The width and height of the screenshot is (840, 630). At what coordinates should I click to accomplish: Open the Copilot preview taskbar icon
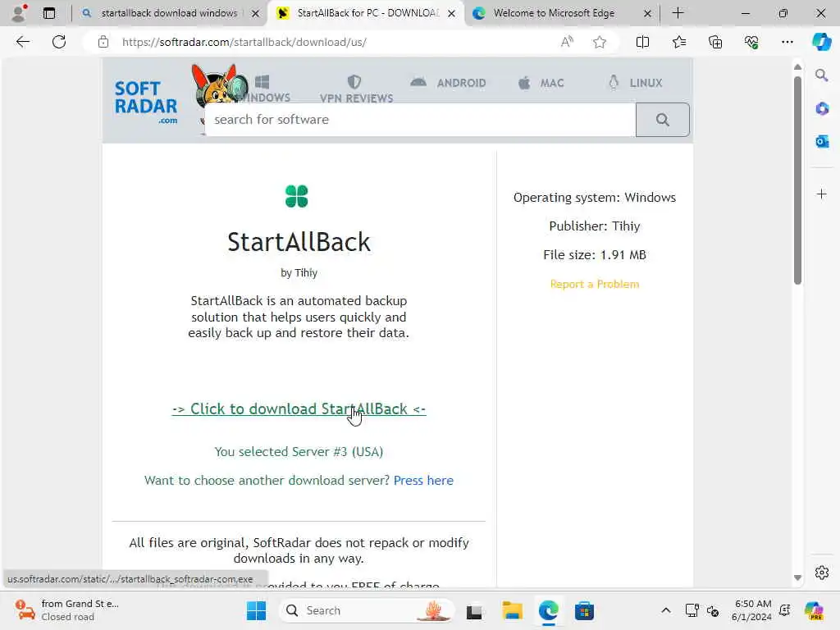coord(814,610)
